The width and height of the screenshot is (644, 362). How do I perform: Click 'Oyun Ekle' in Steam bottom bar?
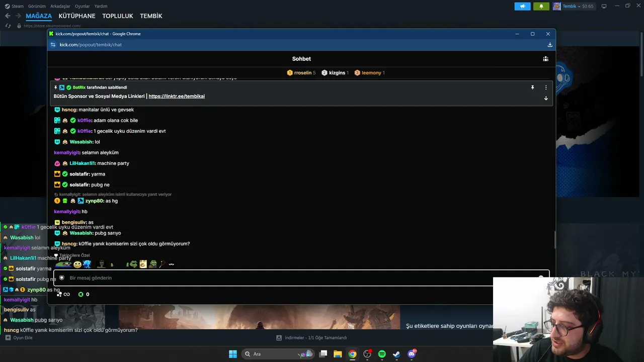pyautogui.click(x=19, y=338)
